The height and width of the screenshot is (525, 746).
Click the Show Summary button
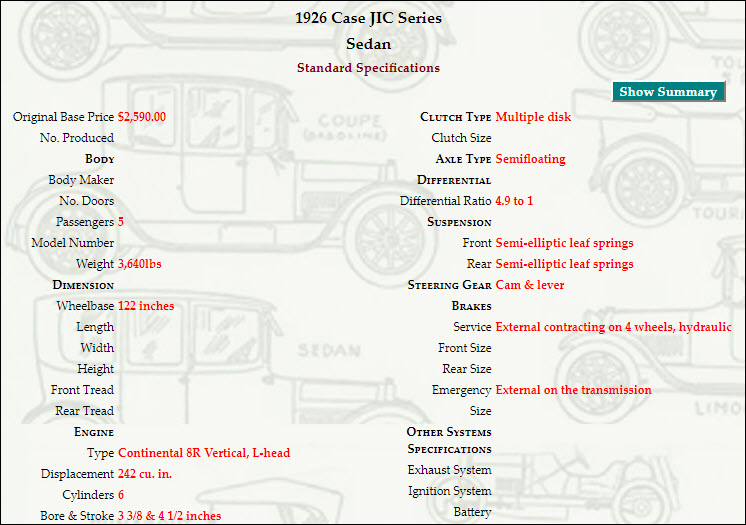click(x=668, y=91)
